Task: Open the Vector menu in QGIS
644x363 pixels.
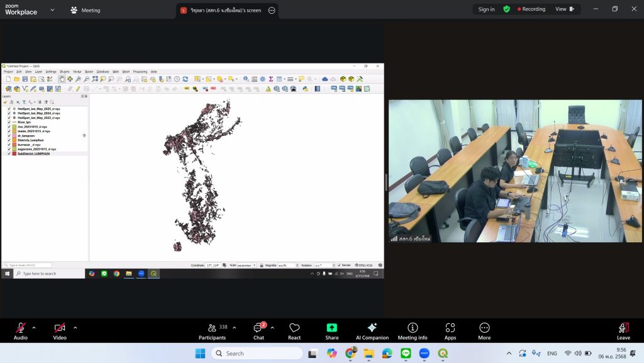Action: 75,72
